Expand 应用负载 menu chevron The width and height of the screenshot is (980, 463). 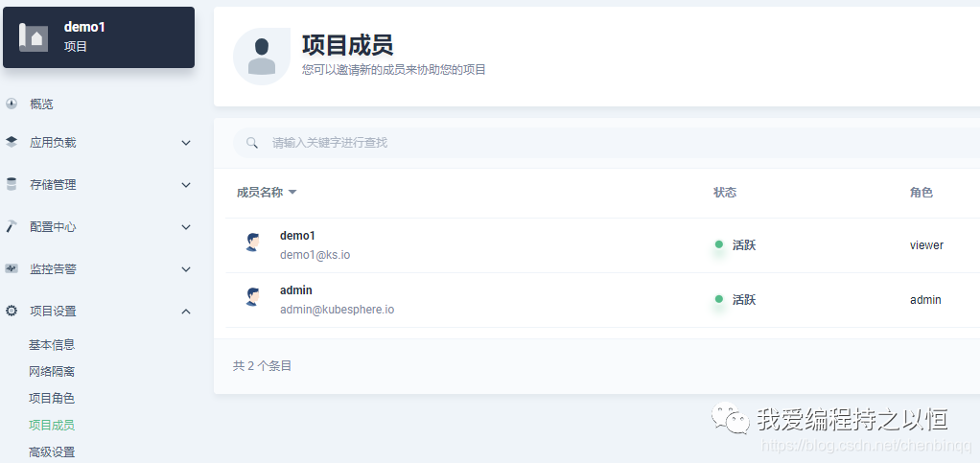[x=186, y=143]
